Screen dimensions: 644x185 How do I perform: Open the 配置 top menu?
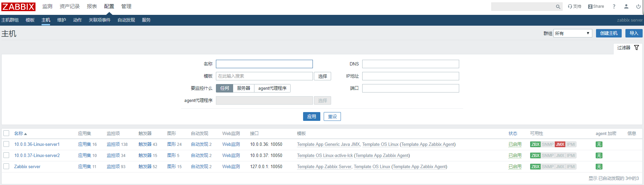[109, 6]
